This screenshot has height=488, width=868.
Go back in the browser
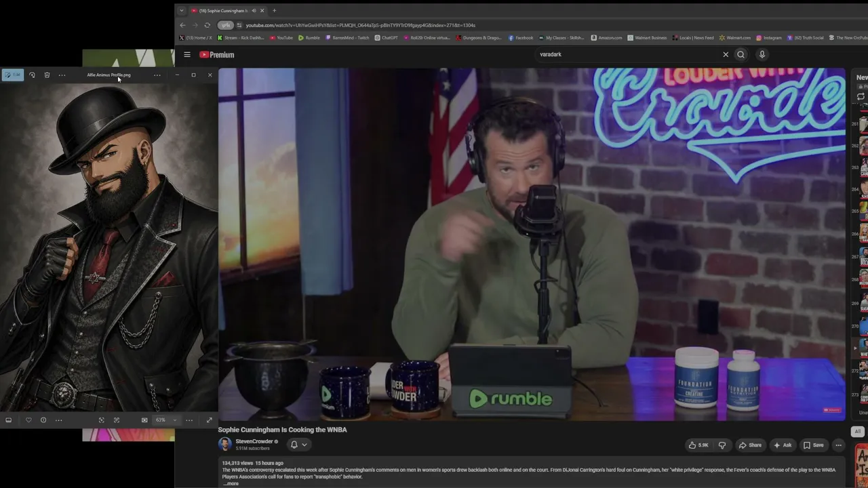[182, 25]
